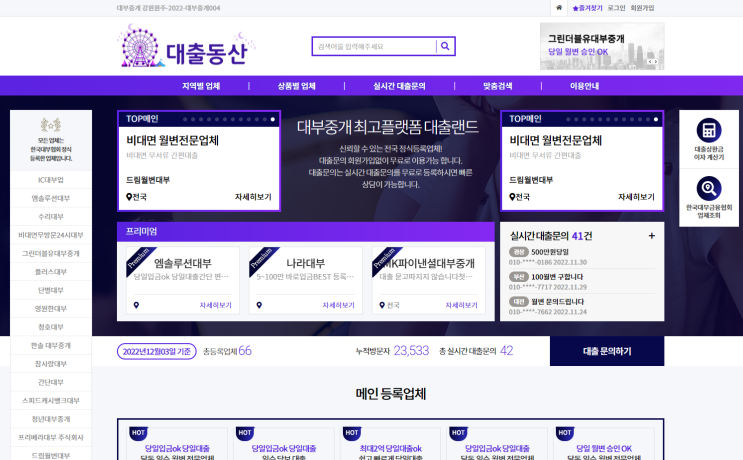This screenshot has height=460, width=743.
Task: Click 자세히보기 on MK파이낸셜대부중개 card
Action: [462, 305]
